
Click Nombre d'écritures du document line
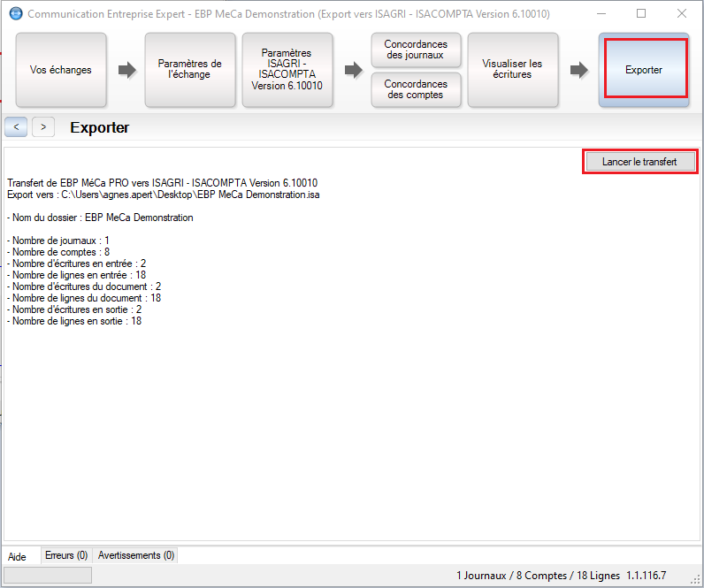click(x=84, y=286)
